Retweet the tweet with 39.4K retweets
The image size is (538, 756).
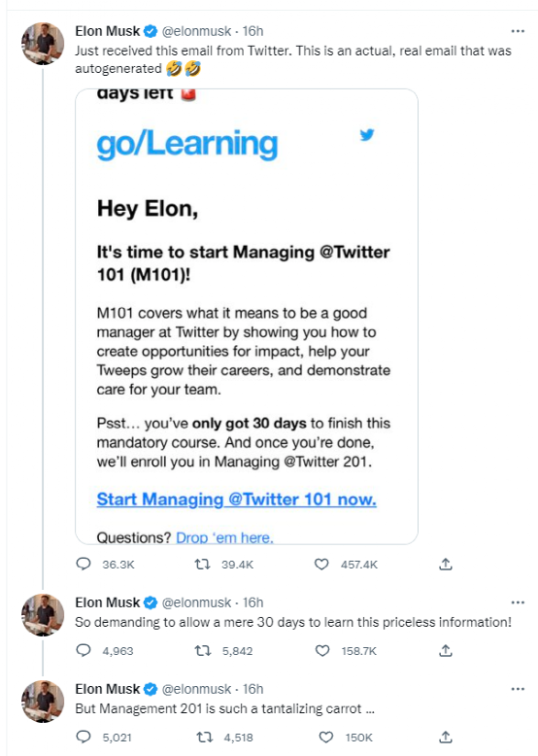202,564
